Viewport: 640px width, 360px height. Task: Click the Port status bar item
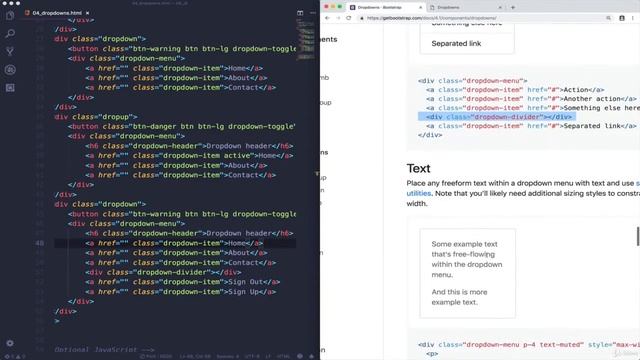point(156,356)
